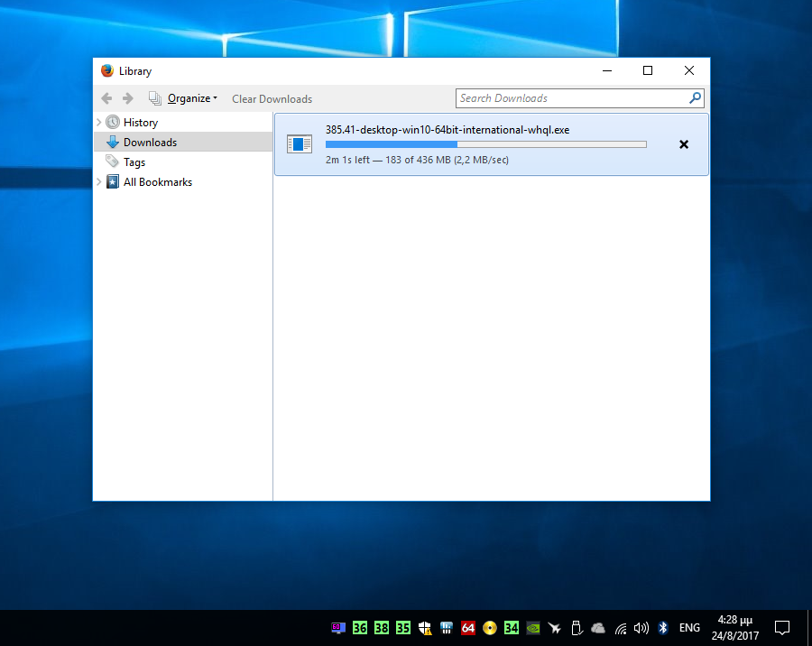This screenshot has width=812, height=646.
Task: Click the volume speaker tray icon
Action: [641, 628]
